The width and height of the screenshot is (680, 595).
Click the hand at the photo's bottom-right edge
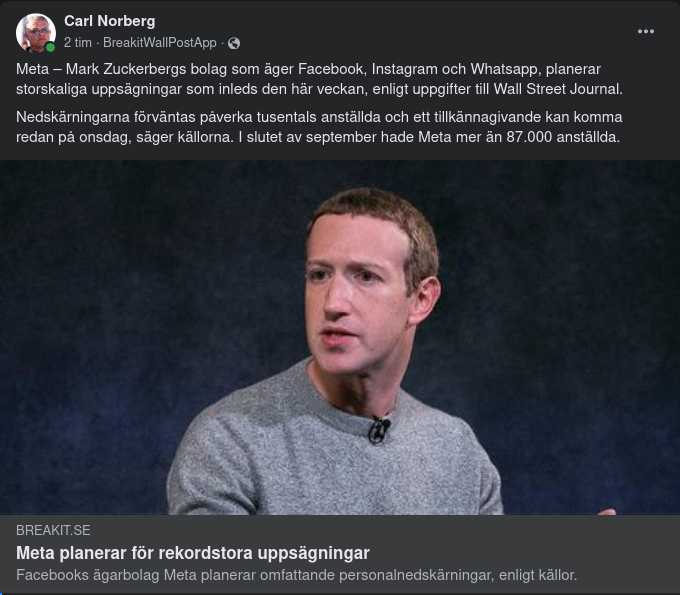coord(606,511)
